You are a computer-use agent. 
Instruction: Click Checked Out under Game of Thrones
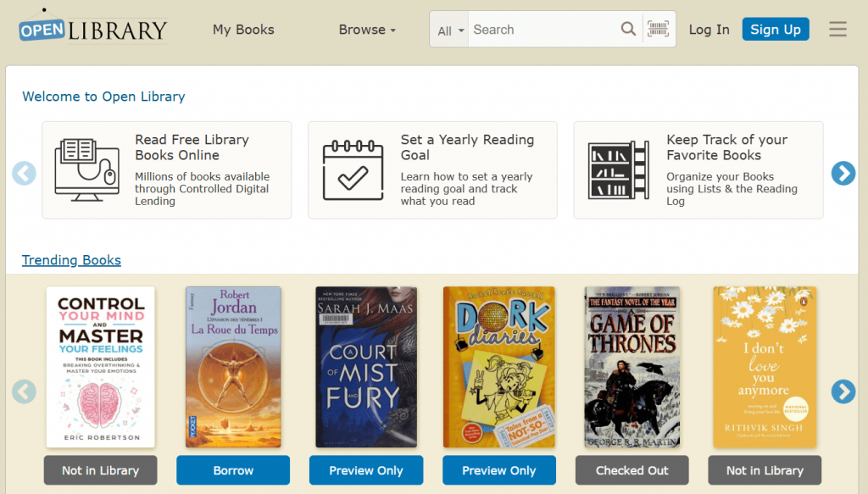click(x=632, y=470)
